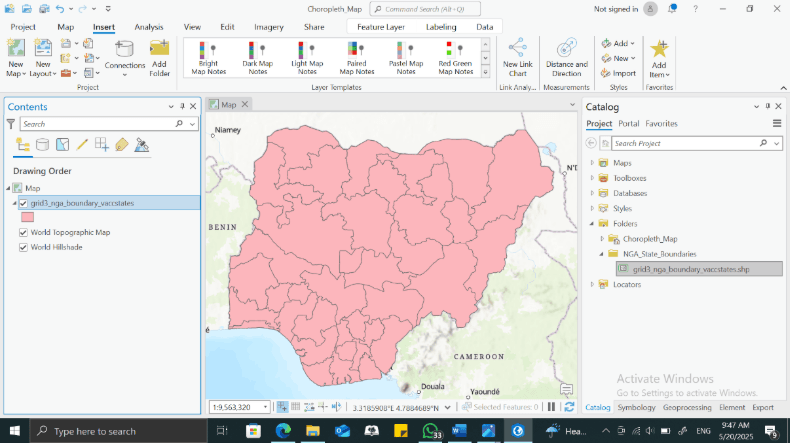Switch to List By Data Source view
Viewport: 792px width, 446px height.
[x=42, y=145]
